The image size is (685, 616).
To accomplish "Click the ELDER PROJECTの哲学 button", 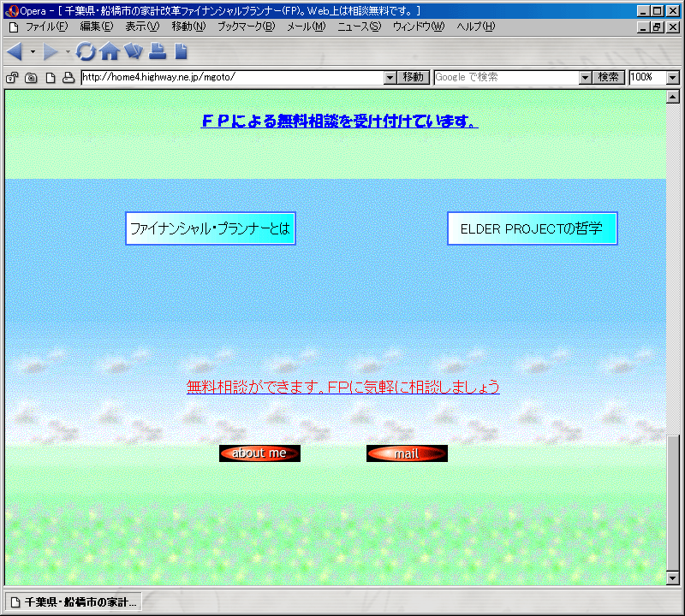I will [x=532, y=228].
